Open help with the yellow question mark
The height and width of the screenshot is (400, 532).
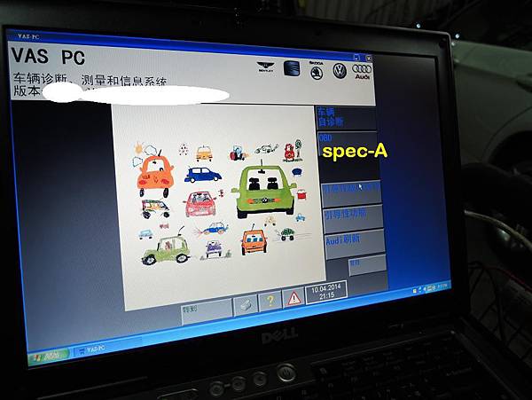(270, 301)
